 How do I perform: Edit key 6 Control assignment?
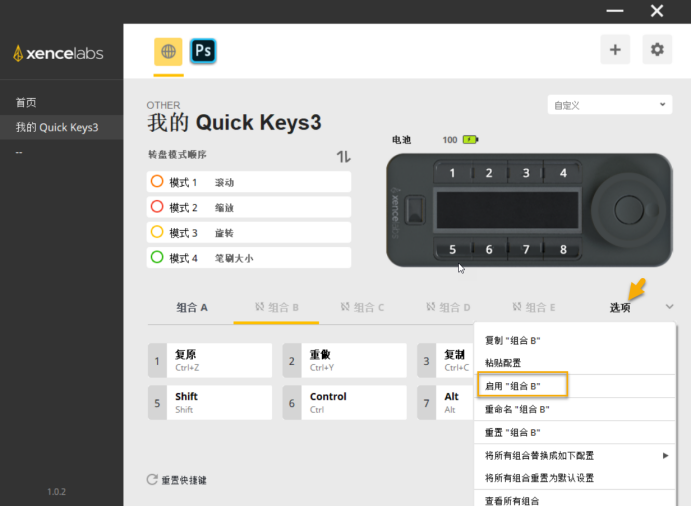click(345, 403)
